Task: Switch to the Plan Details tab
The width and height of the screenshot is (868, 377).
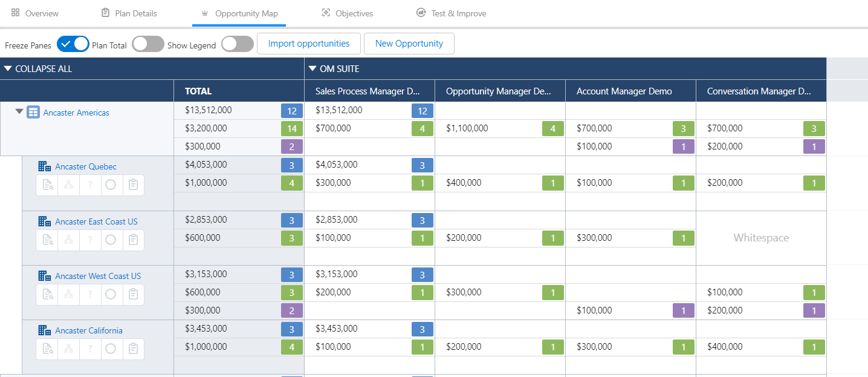Action: pos(129,13)
